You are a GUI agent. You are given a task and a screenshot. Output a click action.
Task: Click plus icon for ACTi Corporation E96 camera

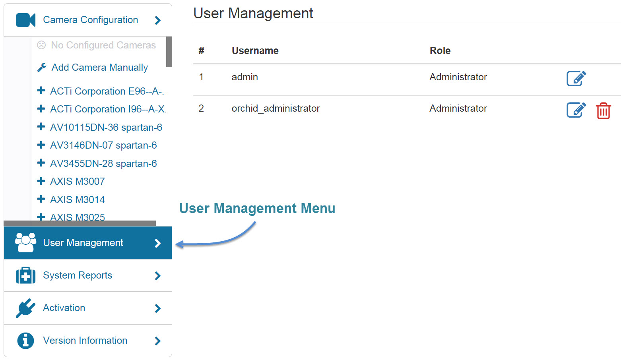(41, 91)
